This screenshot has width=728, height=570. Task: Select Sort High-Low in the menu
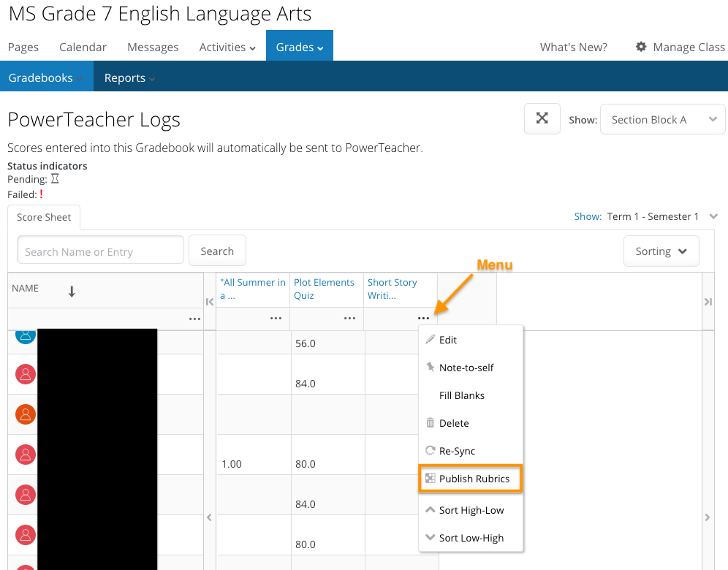471,510
